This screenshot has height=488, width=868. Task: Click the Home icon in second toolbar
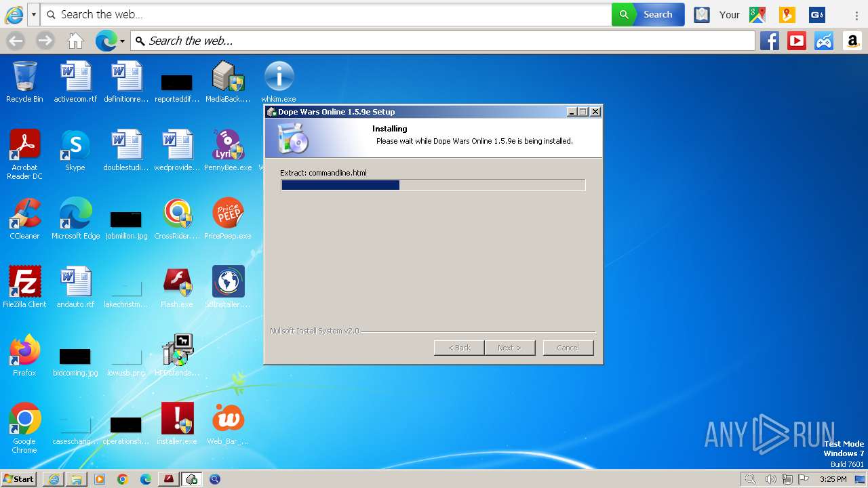[x=75, y=41]
